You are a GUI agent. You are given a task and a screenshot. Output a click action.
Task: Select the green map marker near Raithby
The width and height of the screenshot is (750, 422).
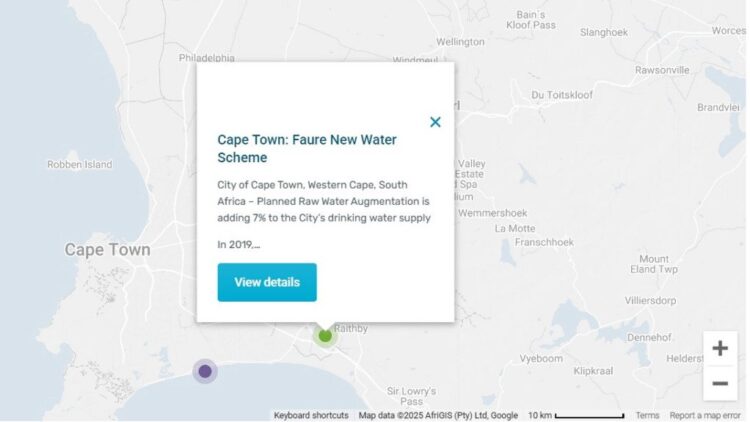(x=325, y=335)
